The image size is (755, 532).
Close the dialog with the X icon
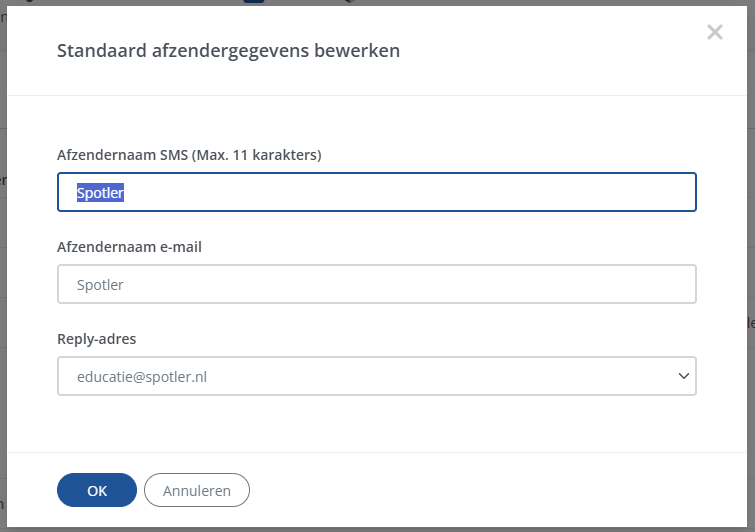point(714,32)
